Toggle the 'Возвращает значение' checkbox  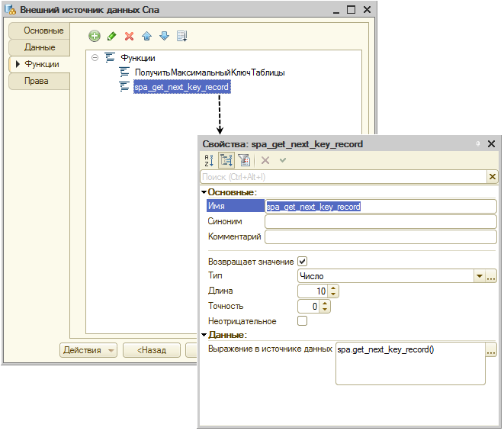coord(302,261)
